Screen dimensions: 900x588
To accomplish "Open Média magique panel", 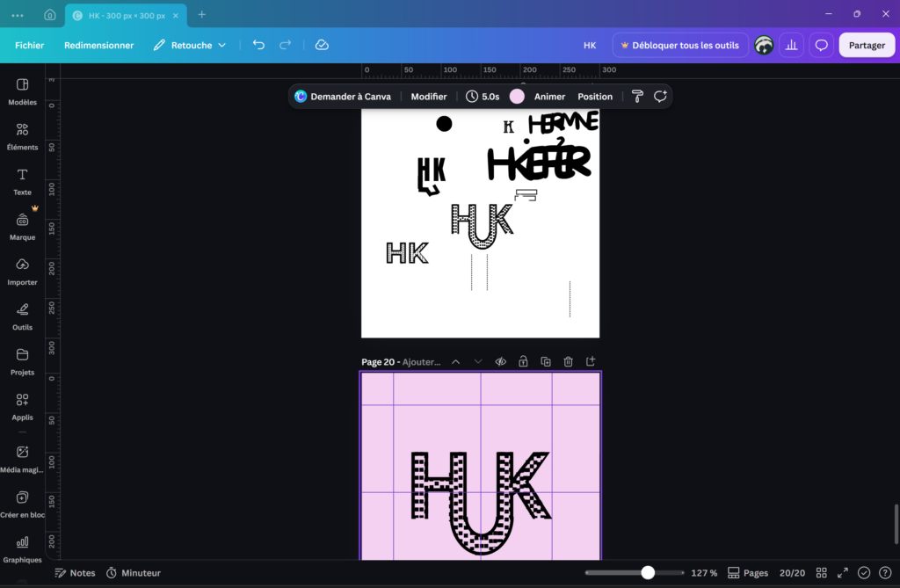I will tap(22, 460).
